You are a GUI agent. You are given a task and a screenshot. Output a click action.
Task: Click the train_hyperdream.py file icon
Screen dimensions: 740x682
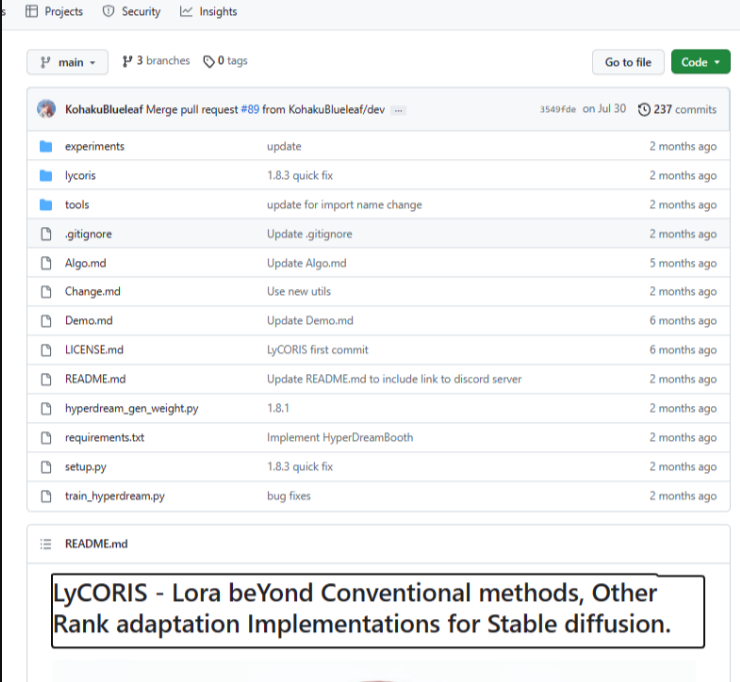point(46,497)
